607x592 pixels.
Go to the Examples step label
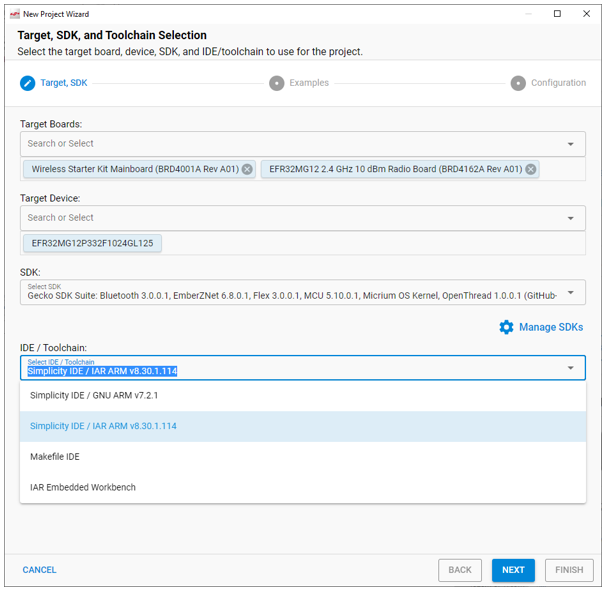pyautogui.click(x=309, y=83)
